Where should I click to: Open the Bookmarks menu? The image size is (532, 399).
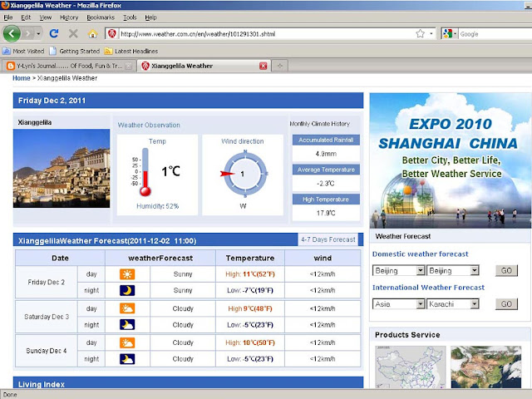click(101, 17)
